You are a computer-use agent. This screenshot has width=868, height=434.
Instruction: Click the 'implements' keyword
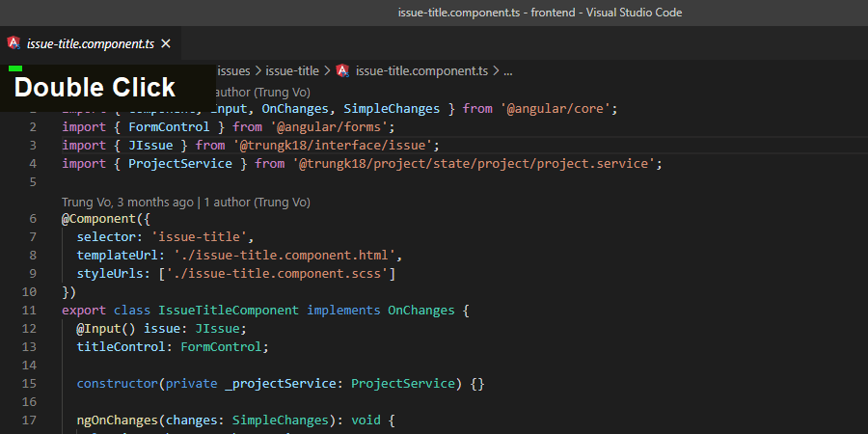[343, 310]
